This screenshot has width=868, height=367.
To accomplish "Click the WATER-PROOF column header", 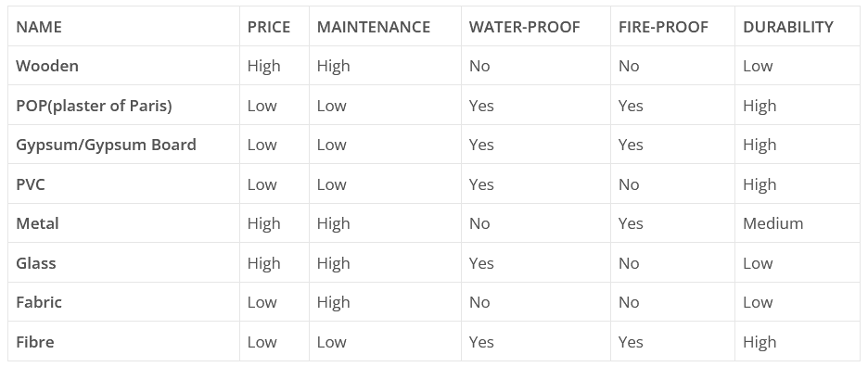I will tap(525, 27).
